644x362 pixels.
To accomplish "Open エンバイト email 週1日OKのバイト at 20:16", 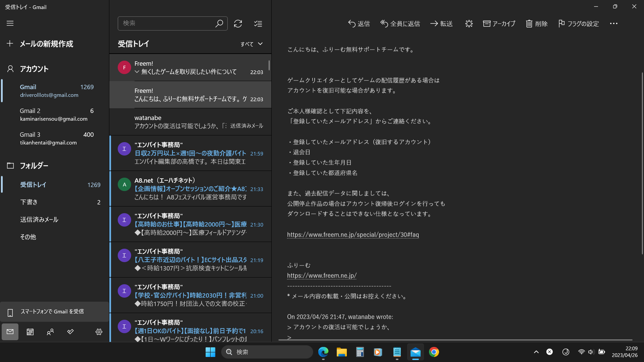I will (x=190, y=328).
